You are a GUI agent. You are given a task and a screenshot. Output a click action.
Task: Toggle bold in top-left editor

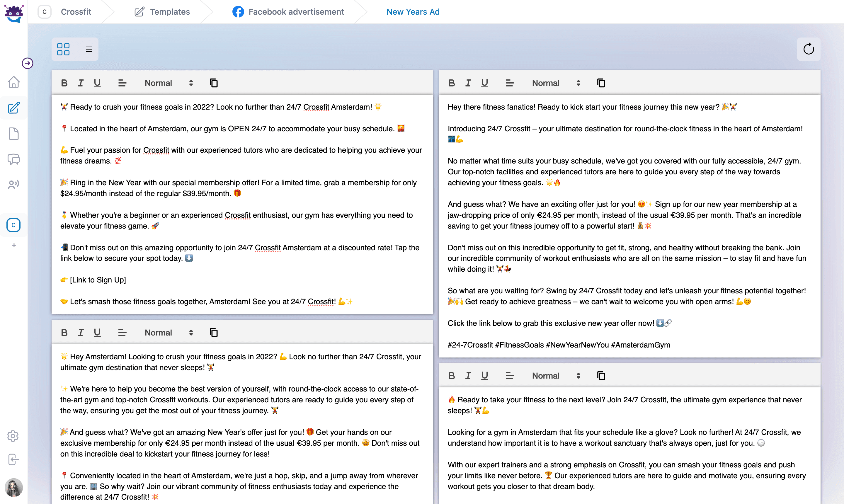(64, 83)
